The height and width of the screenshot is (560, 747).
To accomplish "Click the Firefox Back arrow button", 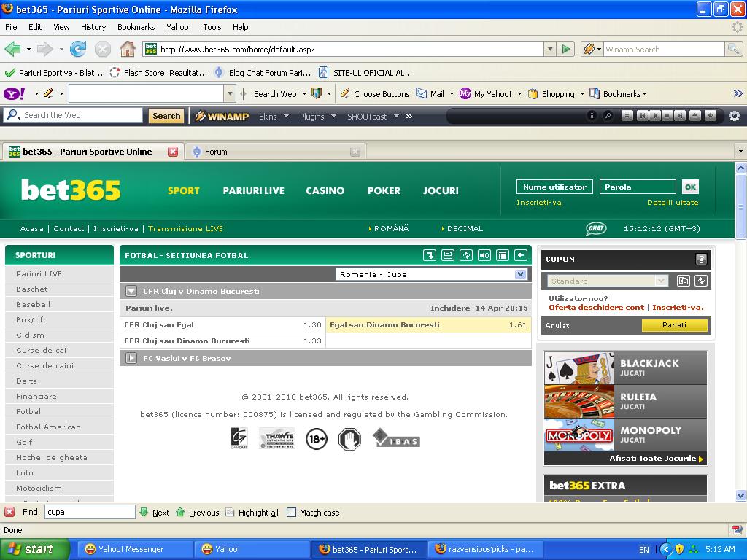I will (12, 49).
